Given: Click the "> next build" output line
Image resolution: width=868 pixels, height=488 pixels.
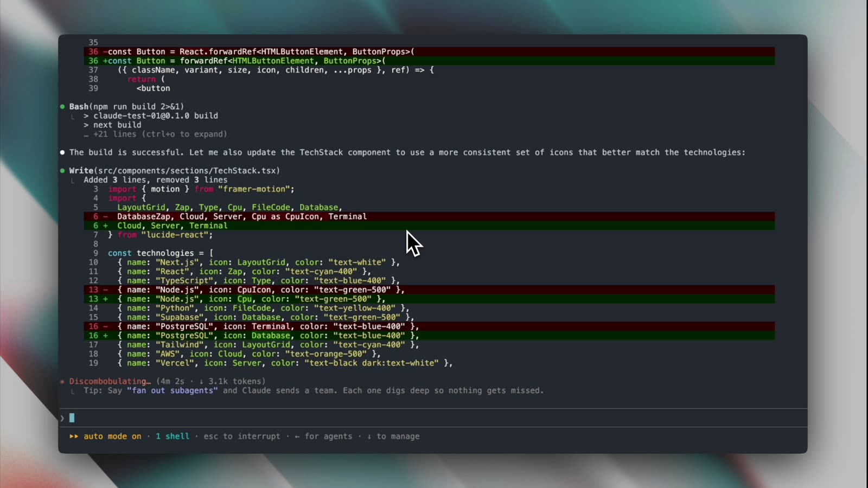Looking at the screenshot, I should 112,125.
